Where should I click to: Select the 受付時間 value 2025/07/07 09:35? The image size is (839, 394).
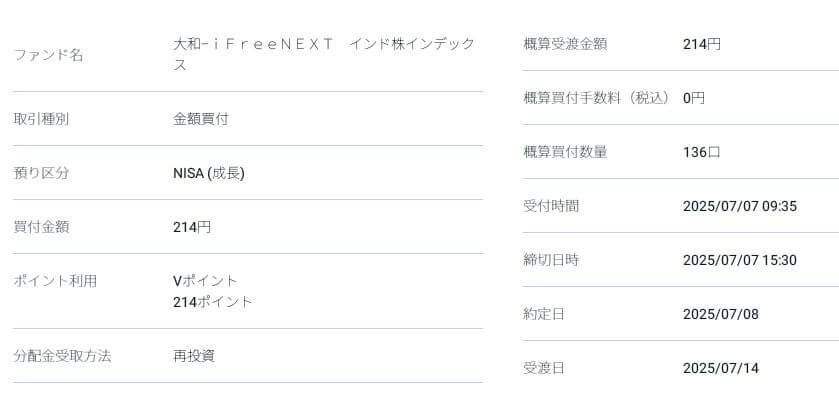pyautogui.click(x=739, y=207)
